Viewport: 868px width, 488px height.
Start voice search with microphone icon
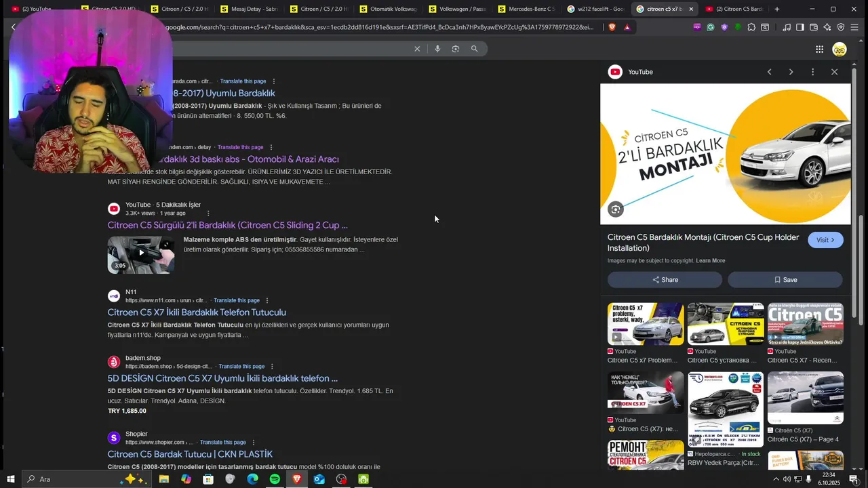[437, 49]
